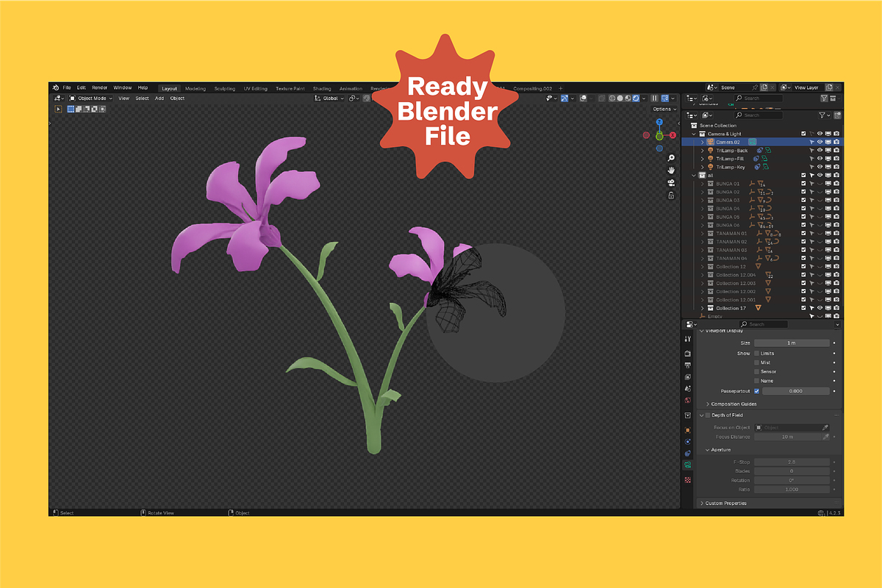
Task: Open the Tool properties tab icon
Action: coord(688,339)
